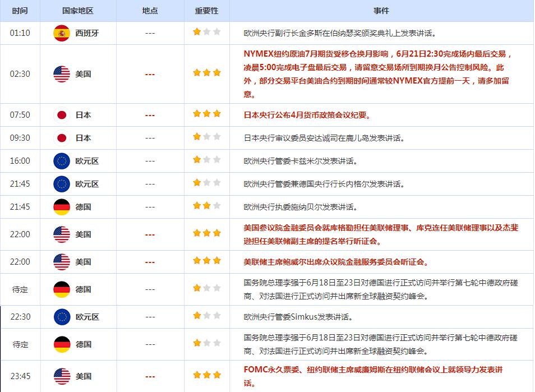Image resolution: width=535 pixels, height=392 pixels.
Task: Open the 日本央行审议委员安达诚司 speech event
Action: pyautogui.click(x=324, y=138)
